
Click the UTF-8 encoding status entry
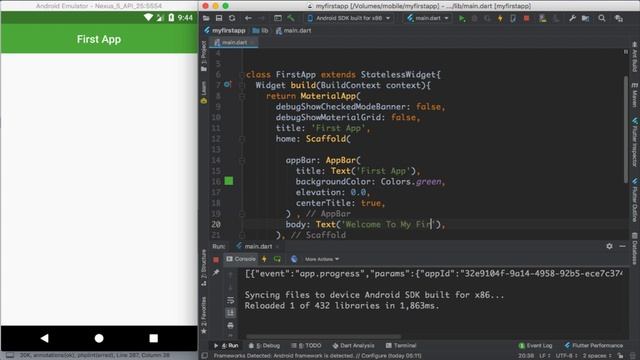point(566,356)
